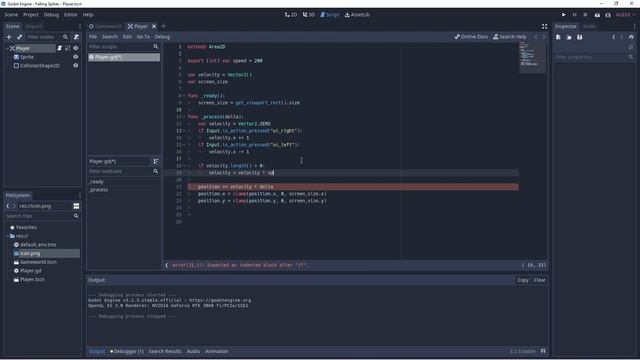Open the AssetLib workspace
Screen dimensions: 640x360
pos(357,15)
